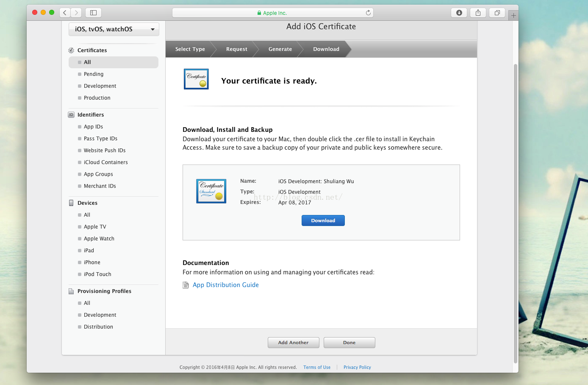
Task: Click the Provisioning Profiles section header
Action: click(104, 291)
